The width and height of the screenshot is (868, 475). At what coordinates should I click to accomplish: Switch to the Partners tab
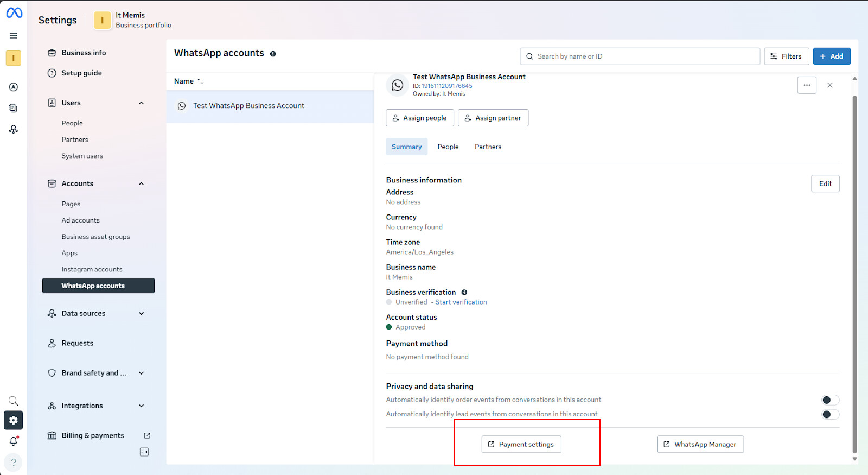[x=488, y=147]
